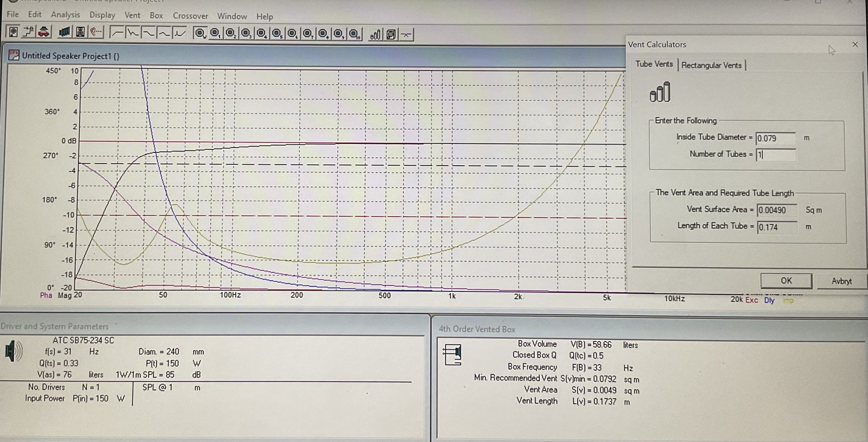The width and height of the screenshot is (868, 442).
Task: Select driver 3 toolbar icon
Action: (246, 34)
